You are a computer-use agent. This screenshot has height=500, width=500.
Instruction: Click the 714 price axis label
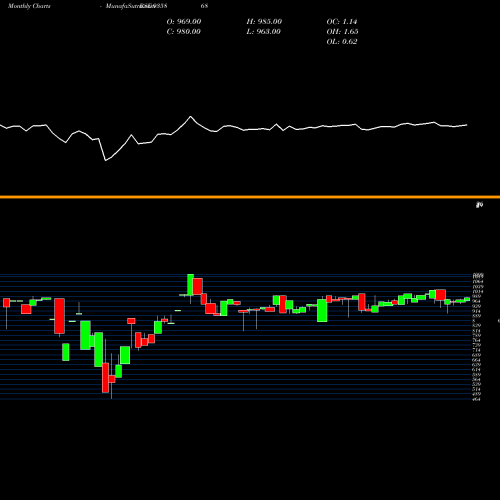tap(476, 350)
